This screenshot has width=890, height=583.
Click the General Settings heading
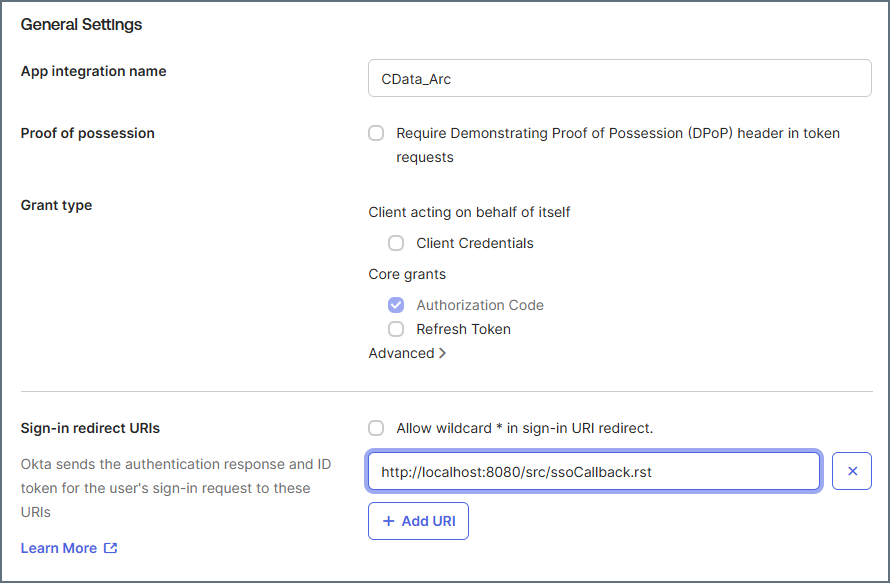pos(81,24)
